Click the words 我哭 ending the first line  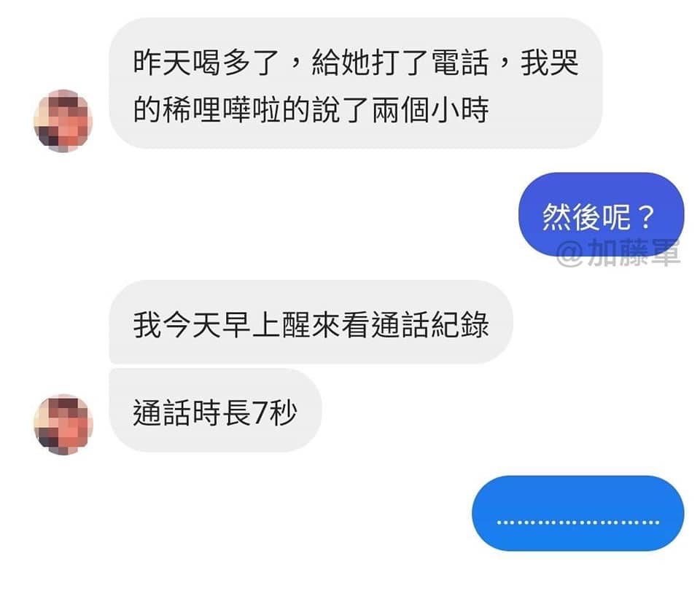coord(549,62)
